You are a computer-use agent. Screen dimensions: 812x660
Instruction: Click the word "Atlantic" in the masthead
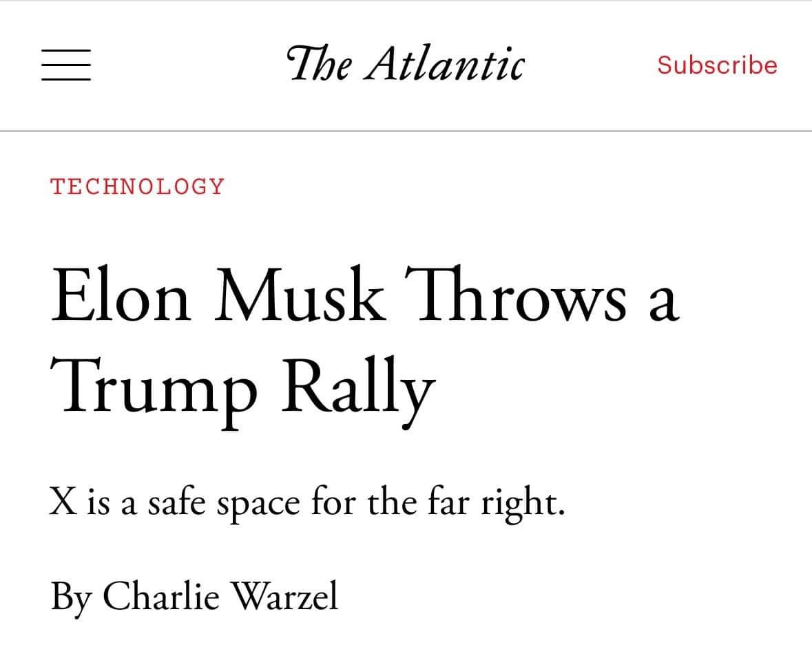click(x=444, y=63)
